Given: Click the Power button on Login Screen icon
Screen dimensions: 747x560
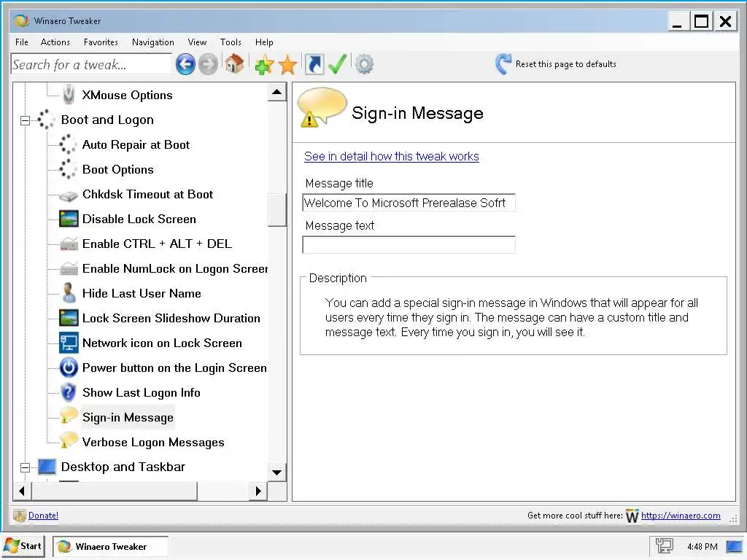Looking at the screenshot, I should pos(69,367).
